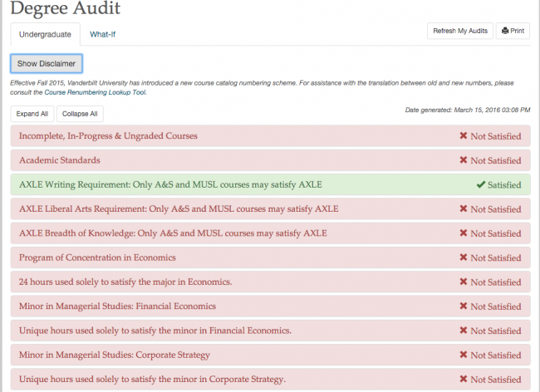Click X icon on AXLE Breadth of Knowledge row
The image size is (540, 392).
pos(463,233)
